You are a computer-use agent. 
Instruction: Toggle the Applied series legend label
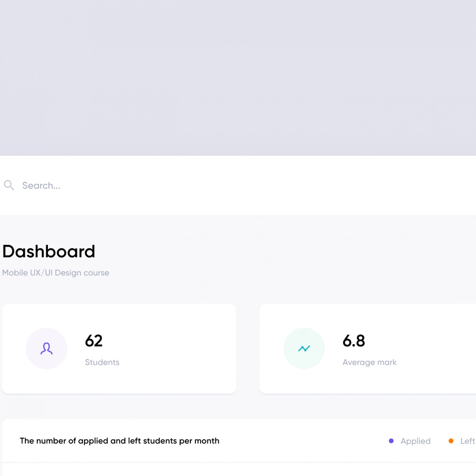coord(416,441)
